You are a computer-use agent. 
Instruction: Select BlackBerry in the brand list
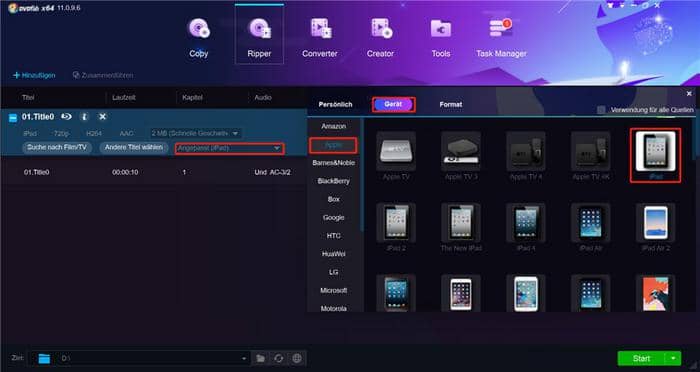coord(333,181)
